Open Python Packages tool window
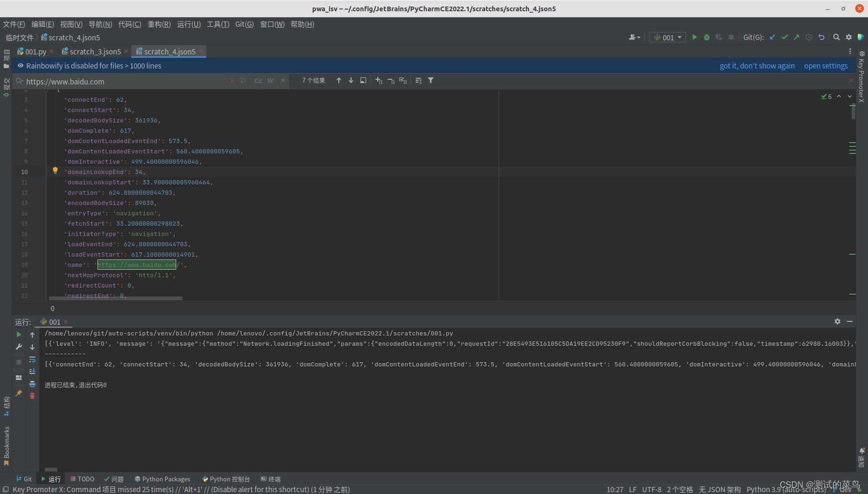 (x=162, y=479)
